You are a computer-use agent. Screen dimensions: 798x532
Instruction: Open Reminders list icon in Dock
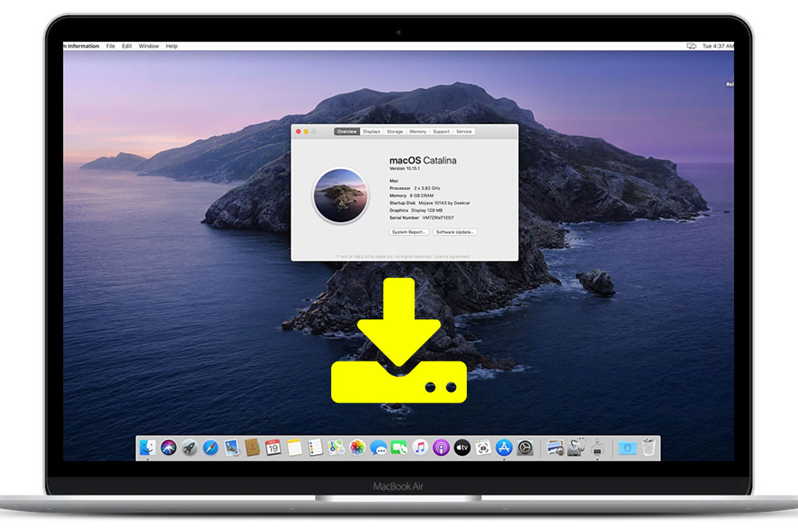click(x=315, y=448)
